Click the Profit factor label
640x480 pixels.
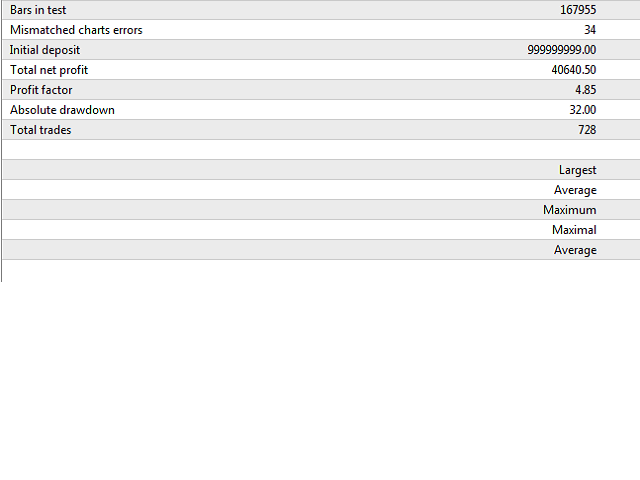point(41,90)
